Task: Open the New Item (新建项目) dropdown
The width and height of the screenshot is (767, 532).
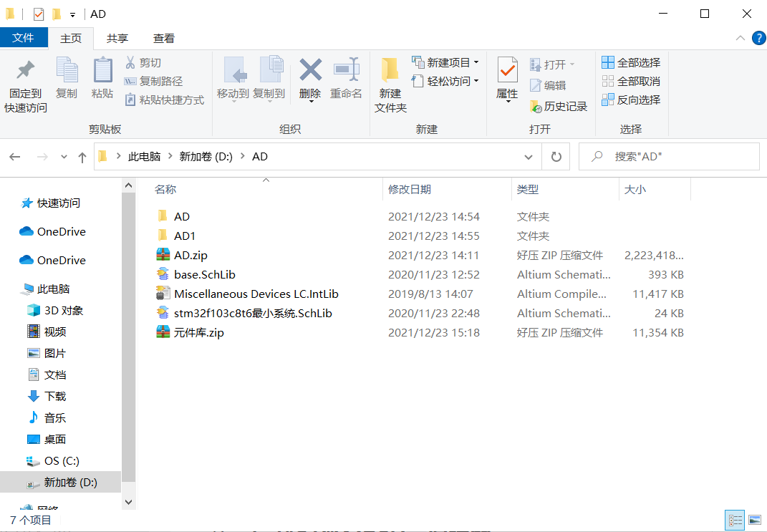Action: [445, 62]
